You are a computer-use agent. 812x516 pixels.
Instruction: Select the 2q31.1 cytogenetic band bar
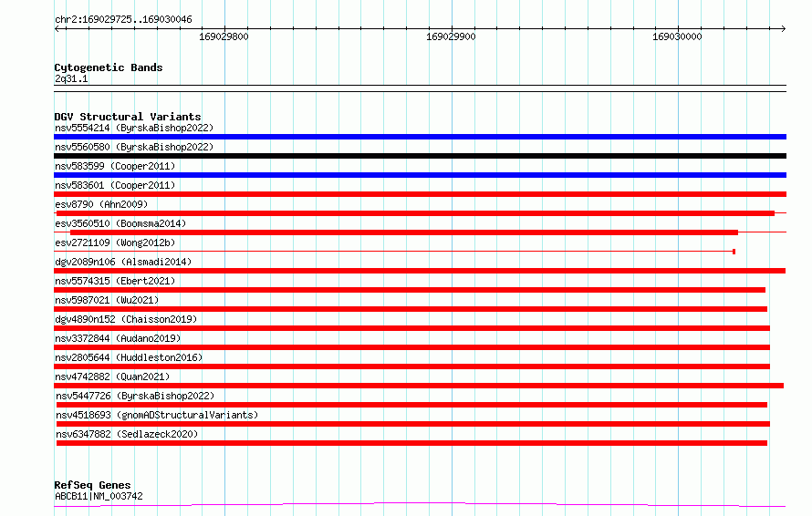click(x=420, y=88)
